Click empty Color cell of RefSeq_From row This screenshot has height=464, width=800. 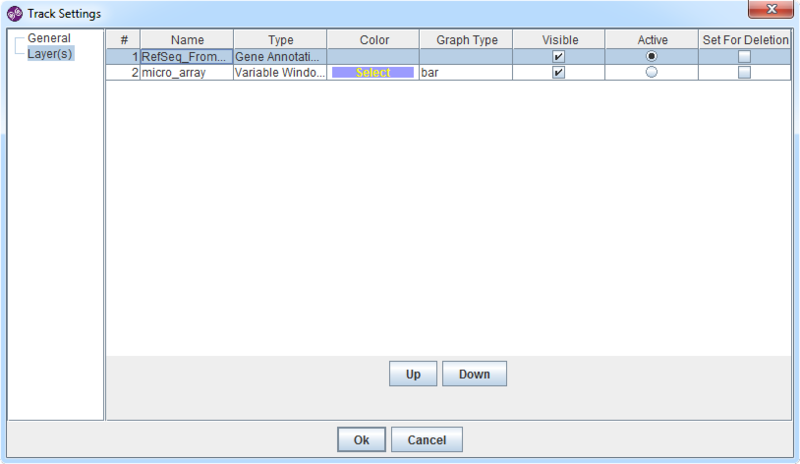pos(373,57)
